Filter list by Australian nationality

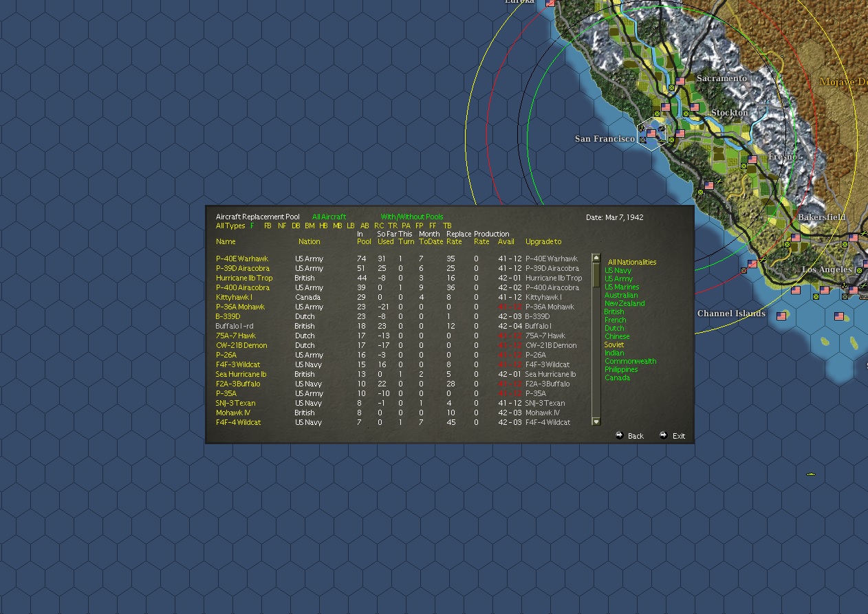point(621,295)
